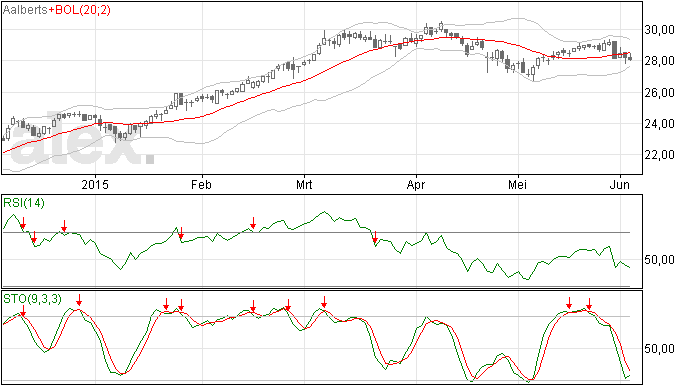Click the STO(9,3,3) indicator label
The width and height of the screenshot is (690, 387).
(x=33, y=299)
